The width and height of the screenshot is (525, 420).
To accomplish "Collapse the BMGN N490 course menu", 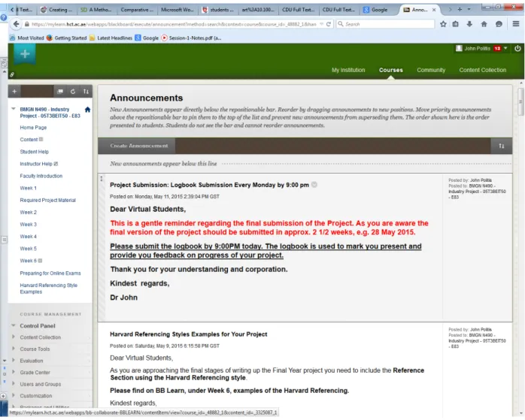I will (x=14, y=109).
